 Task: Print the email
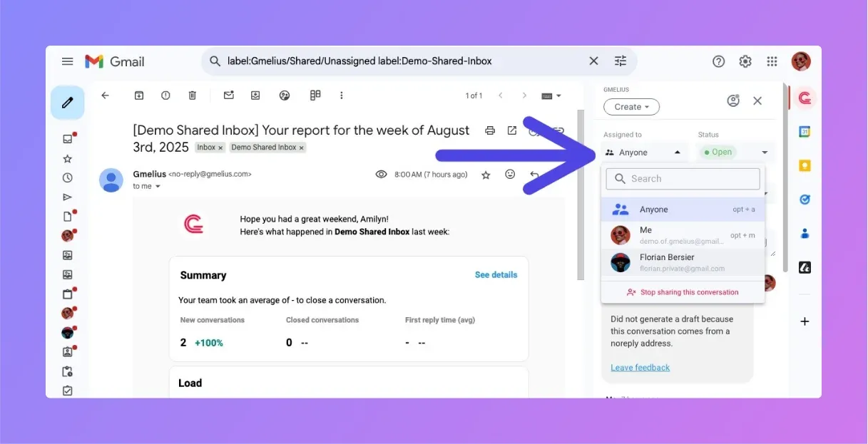490,130
